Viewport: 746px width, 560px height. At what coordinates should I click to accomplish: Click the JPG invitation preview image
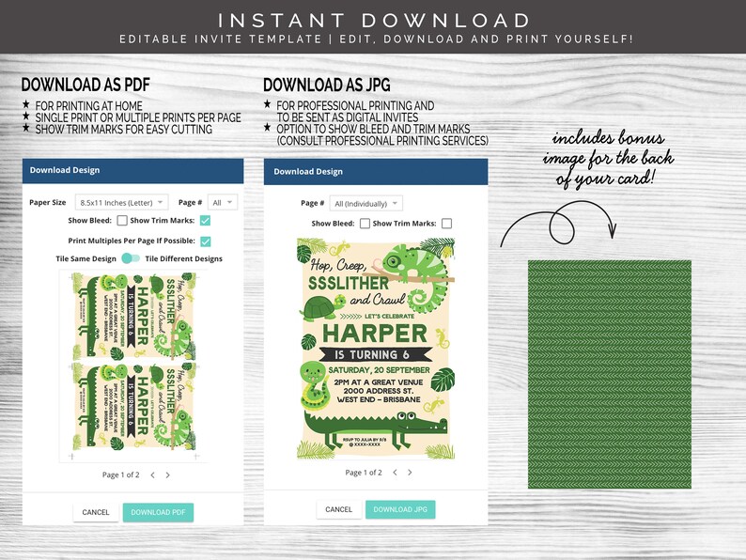pos(376,349)
